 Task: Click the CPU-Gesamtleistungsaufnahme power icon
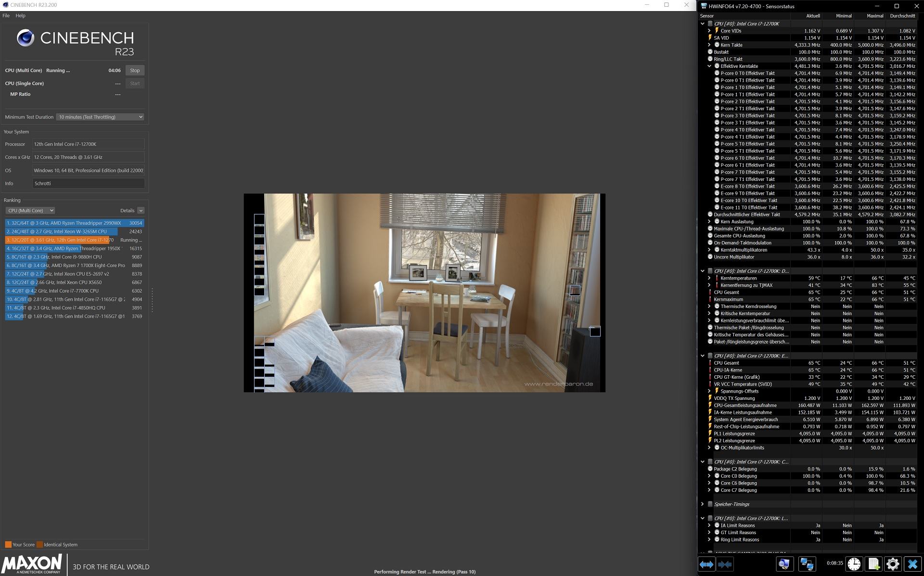tap(710, 405)
